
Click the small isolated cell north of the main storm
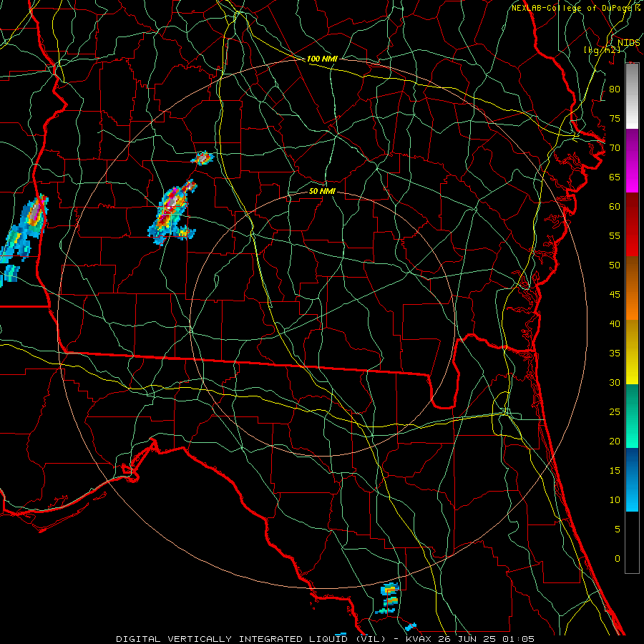point(203,158)
